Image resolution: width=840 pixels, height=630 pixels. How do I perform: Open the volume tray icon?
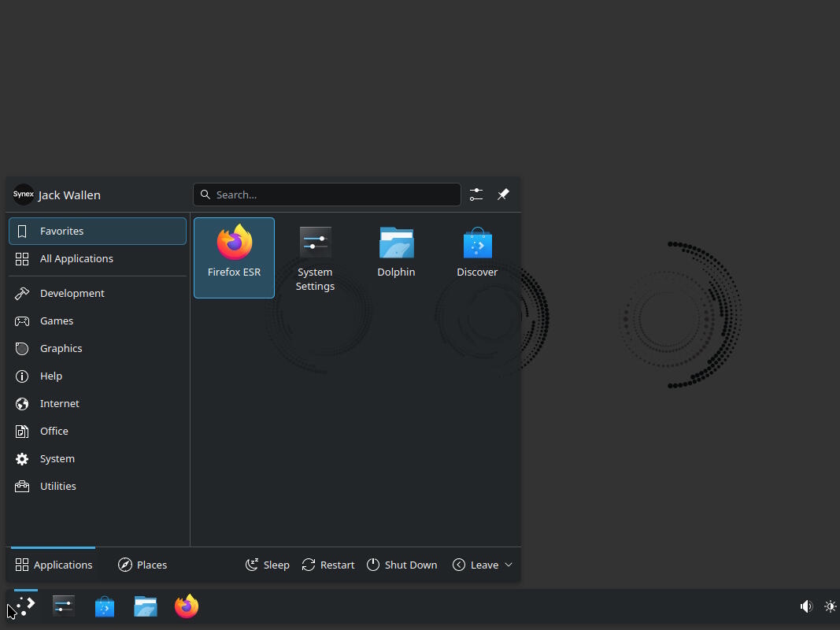tap(806, 606)
